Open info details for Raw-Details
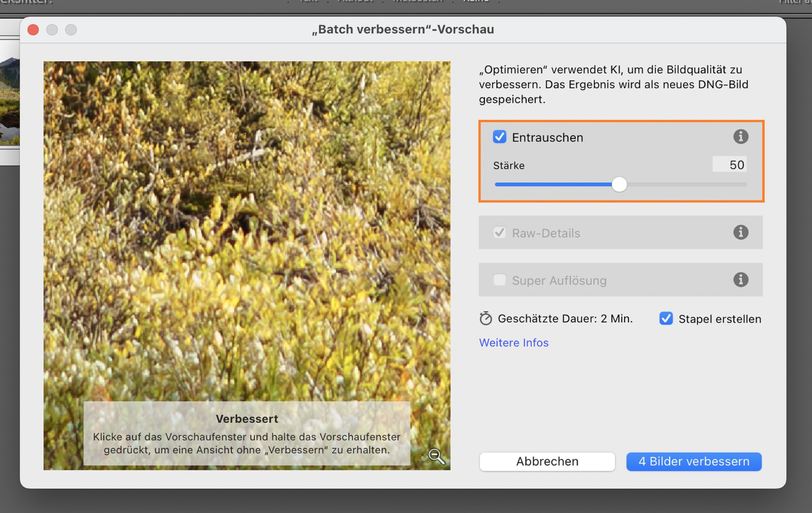The image size is (812, 513). tap(741, 232)
